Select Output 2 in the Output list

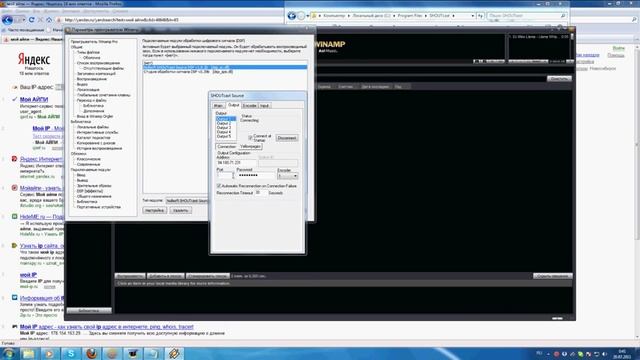point(224,123)
